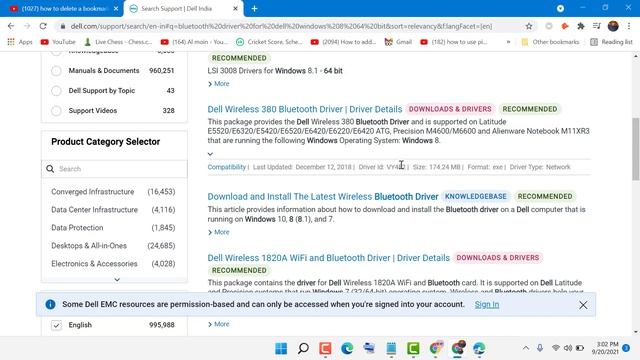Open the Windows Start menu
Image resolution: width=640 pixels, height=360 pixels.
click(x=281, y=348)
